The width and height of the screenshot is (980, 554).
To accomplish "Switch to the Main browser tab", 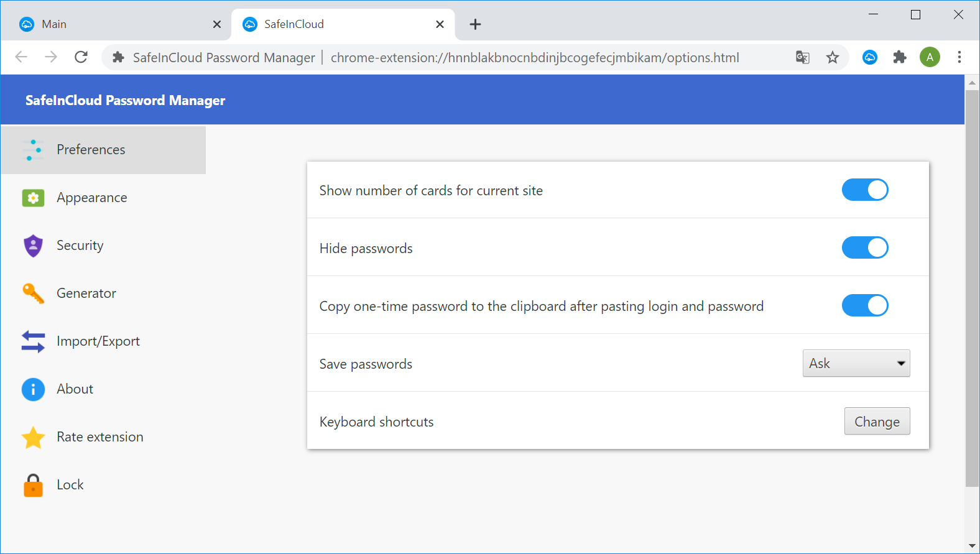I will [112, 24].
